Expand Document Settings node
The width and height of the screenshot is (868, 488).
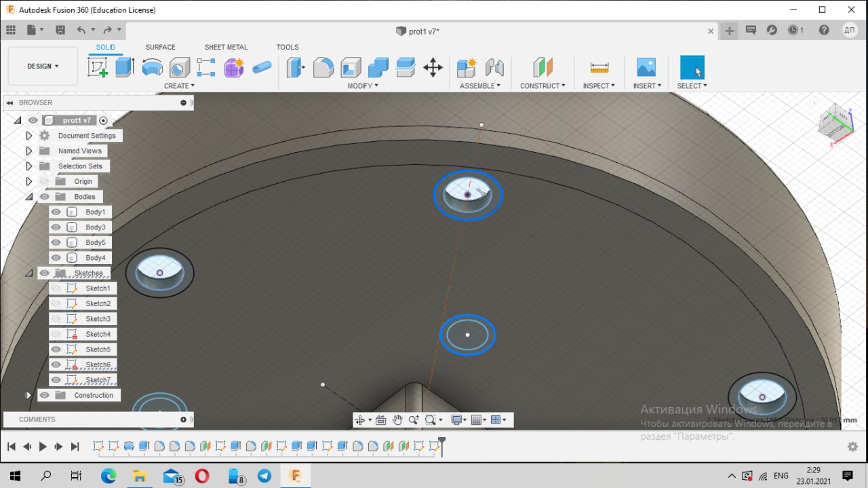28,136
